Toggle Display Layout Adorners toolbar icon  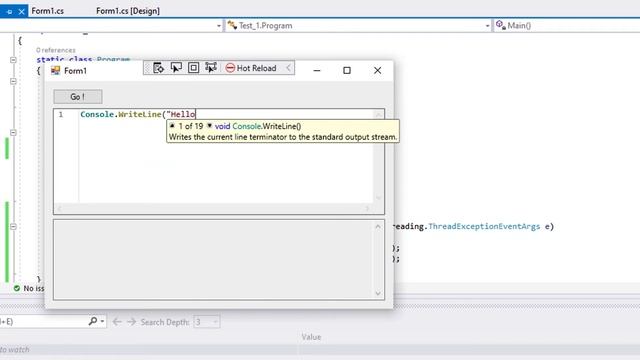click(193, 68)
